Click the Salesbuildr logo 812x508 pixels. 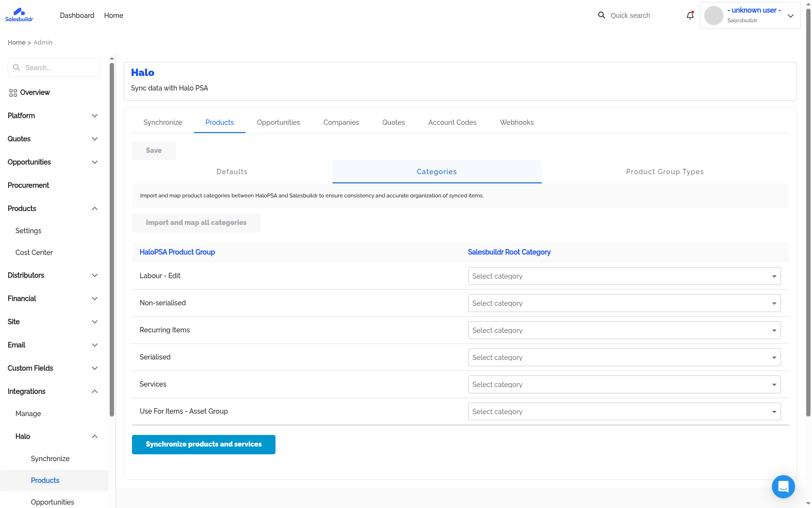click(19, 15)
